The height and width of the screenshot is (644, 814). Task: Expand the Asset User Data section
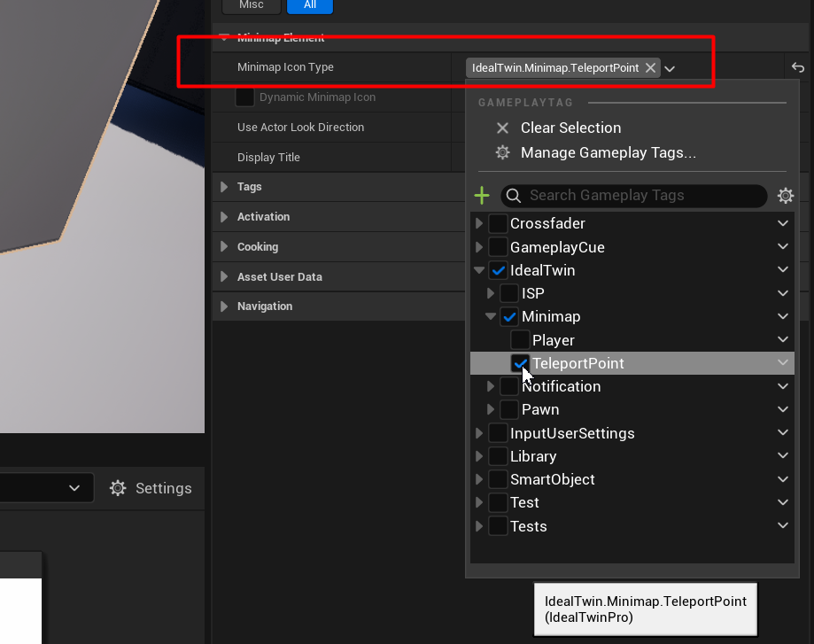(x=224, y=277)
